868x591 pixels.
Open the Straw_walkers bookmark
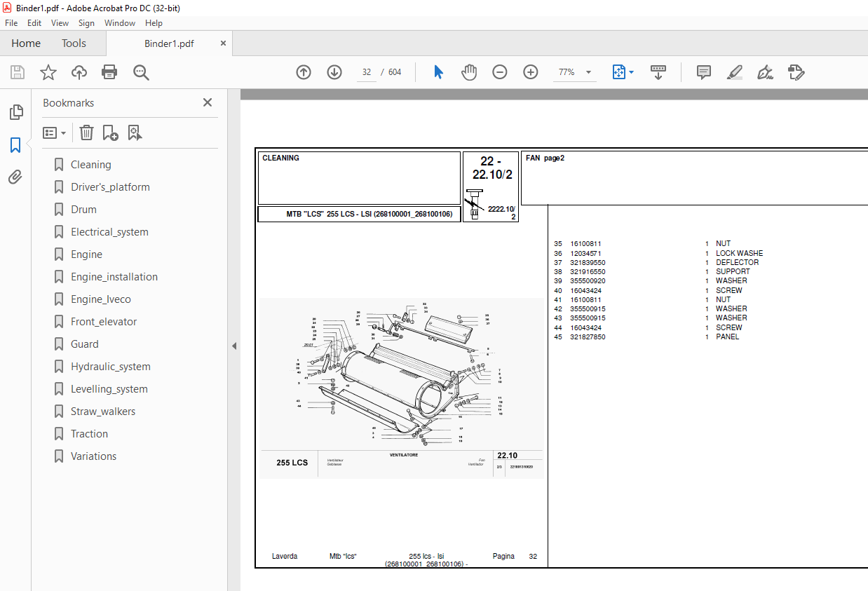click(x=103, y=412)
